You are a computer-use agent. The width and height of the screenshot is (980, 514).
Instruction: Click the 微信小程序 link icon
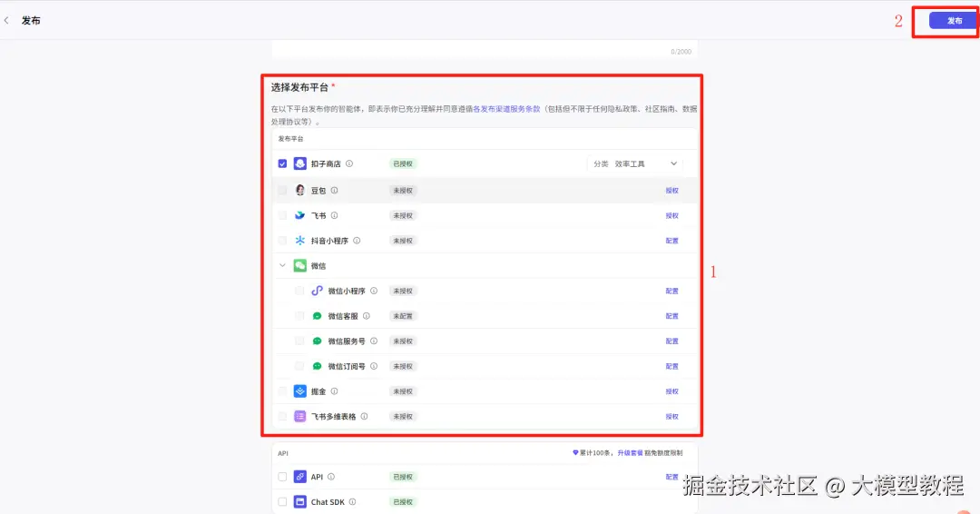pyautogui.click(x=317, y=291)
